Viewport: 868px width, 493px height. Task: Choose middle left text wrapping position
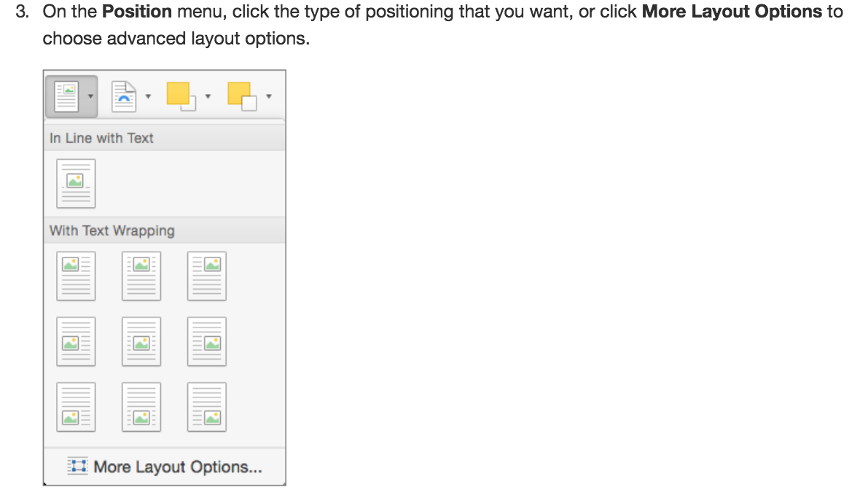coord(76,341)
